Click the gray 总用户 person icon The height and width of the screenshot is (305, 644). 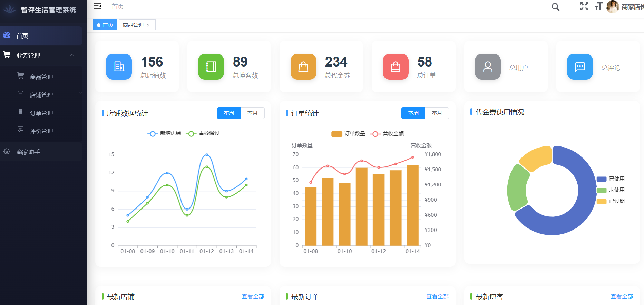pos(488,67)
